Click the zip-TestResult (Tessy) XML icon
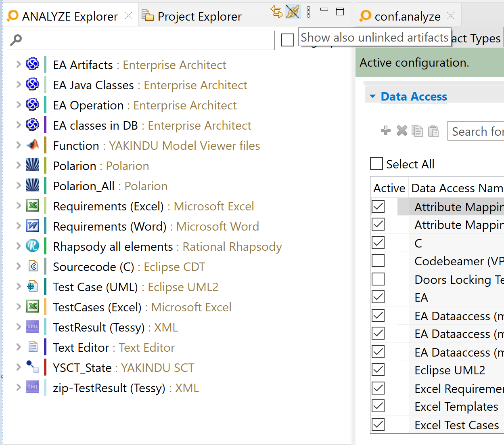The image size is (504, 445). tap(33, 387)
